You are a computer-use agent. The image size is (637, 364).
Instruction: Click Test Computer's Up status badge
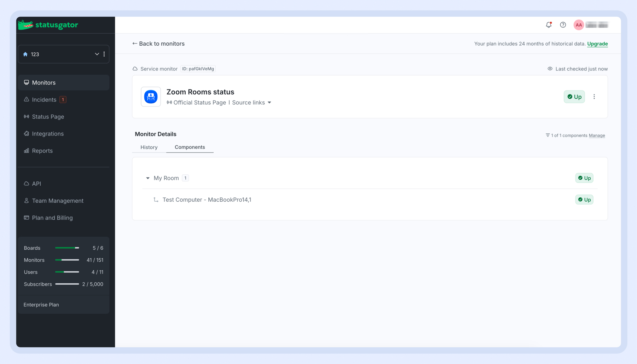pyautogui.click(x=584, y=200)
